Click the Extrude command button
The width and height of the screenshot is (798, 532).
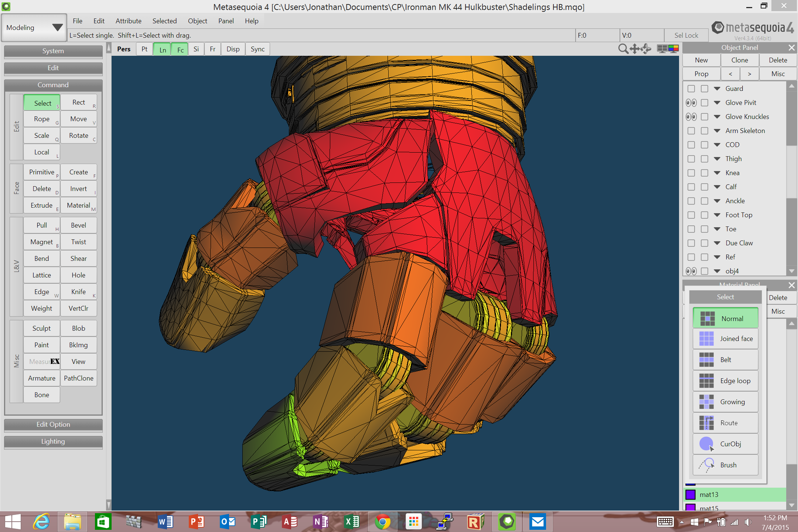point(42,205)
